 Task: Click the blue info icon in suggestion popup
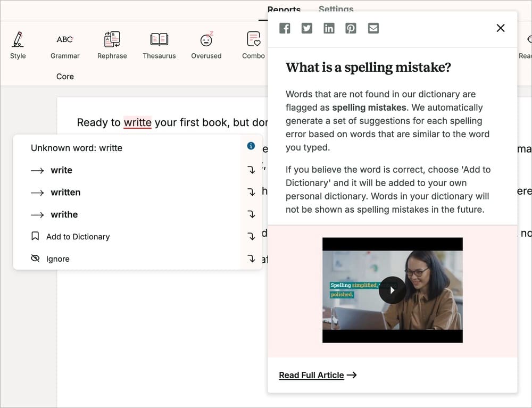point(251,146)
